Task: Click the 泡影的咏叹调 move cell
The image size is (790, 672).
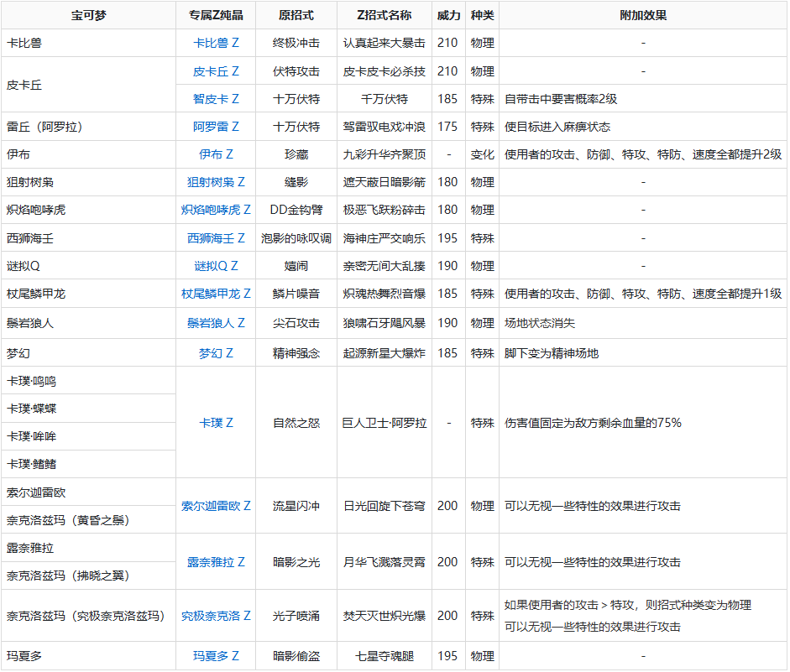Action: pos(296,238)
